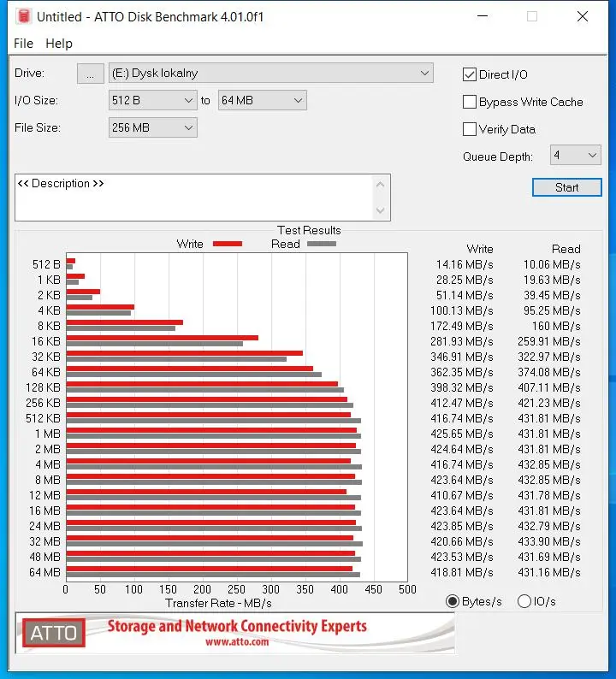The width and height of the screenshot is (616, 679).
Task: Click the ATTO app icon in title bar
Action: 24,16
